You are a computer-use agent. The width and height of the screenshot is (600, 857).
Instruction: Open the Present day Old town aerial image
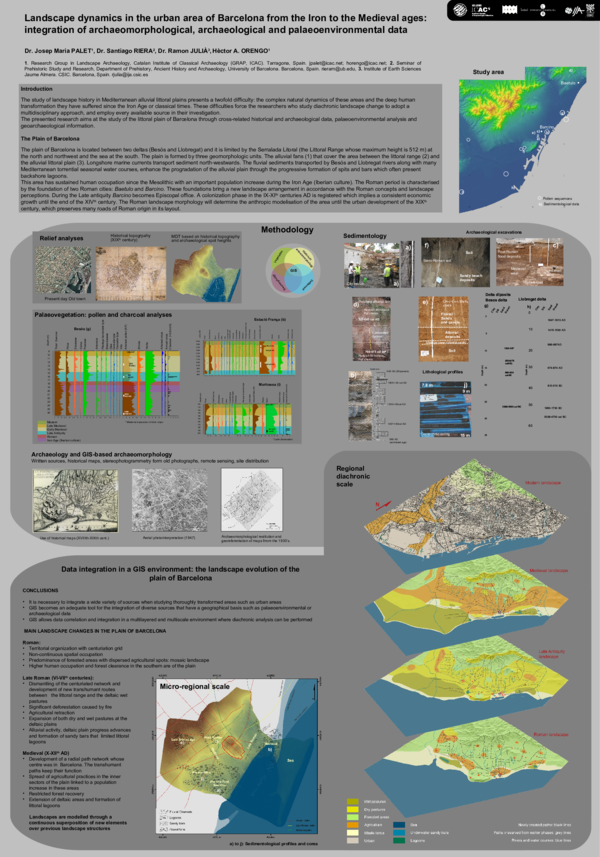63,271
